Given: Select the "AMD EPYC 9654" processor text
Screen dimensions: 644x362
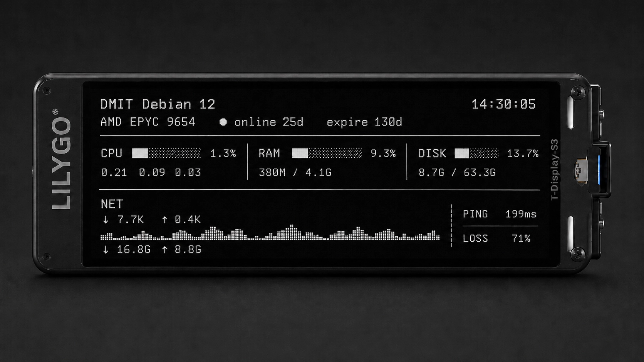Looking at the screenshot, I should pyautogui.click(x=148, y=122).
